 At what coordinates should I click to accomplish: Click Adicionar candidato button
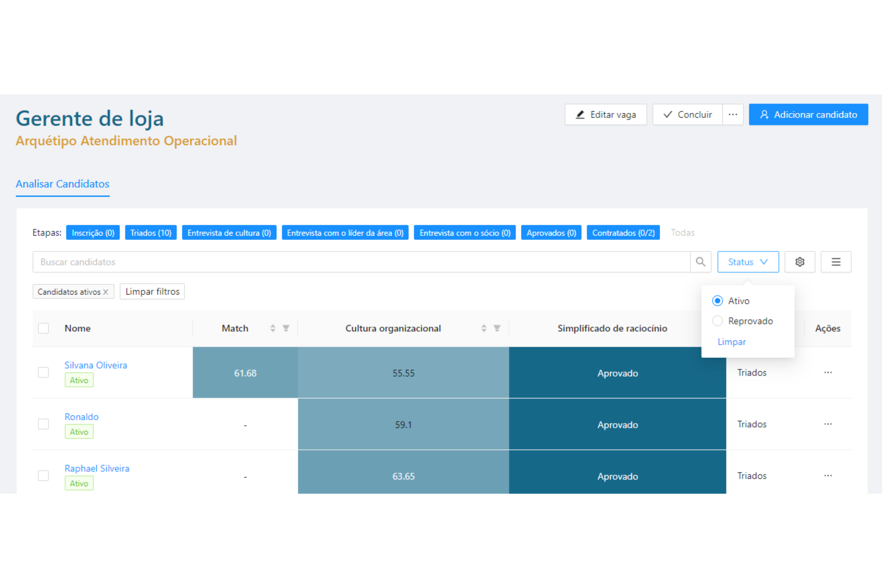tap(808, 114)
